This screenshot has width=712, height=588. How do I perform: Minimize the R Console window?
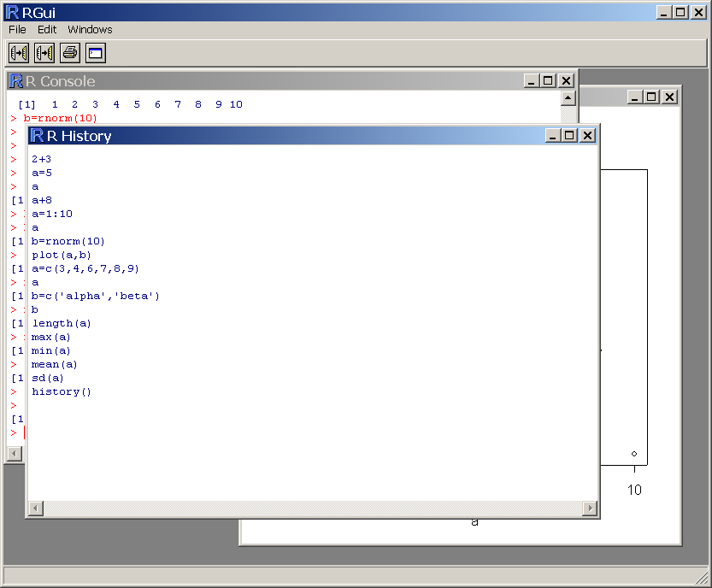[x=531, y=81]
